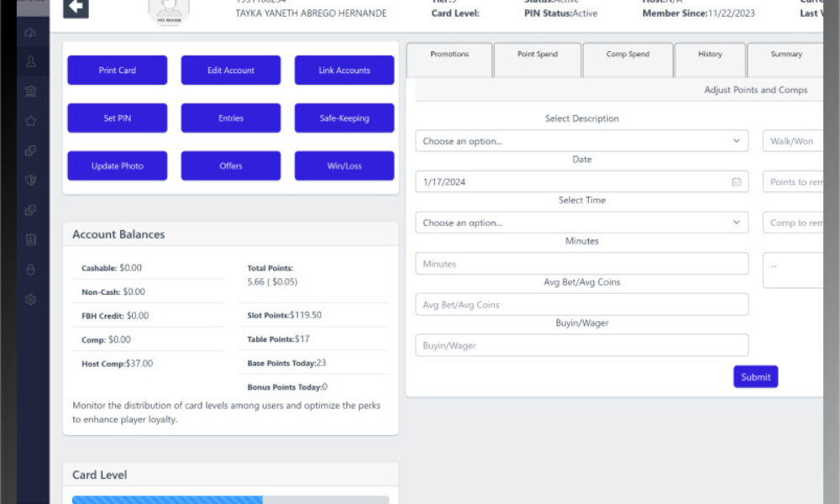Switch to the Promotions tab
The image size is (840, 504).
tap(449, 55)
